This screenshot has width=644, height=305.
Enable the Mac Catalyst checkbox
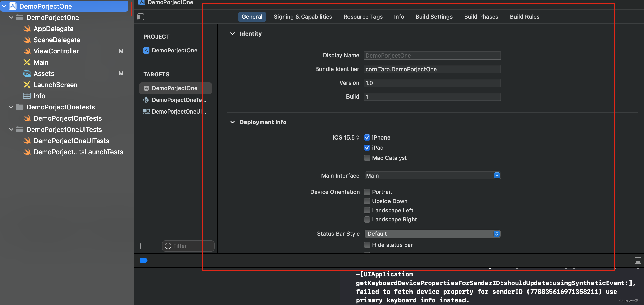(x=367, y=158)
